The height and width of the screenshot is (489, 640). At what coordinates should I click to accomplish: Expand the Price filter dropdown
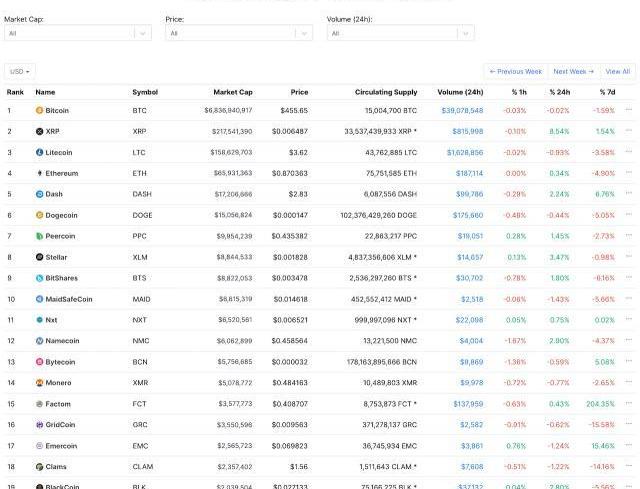pos(238,33)
